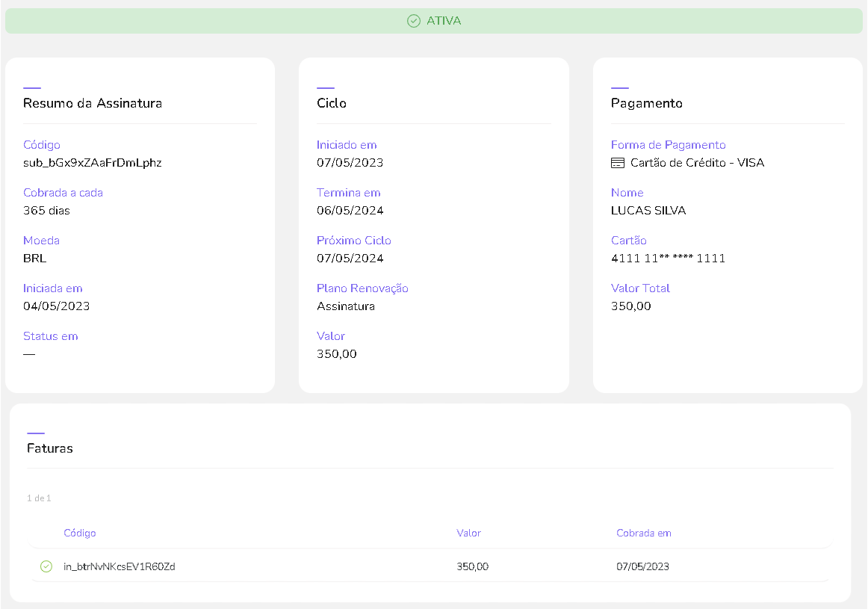
Task: Click the '1 de 1' pagination text
Action: [39, 498]
